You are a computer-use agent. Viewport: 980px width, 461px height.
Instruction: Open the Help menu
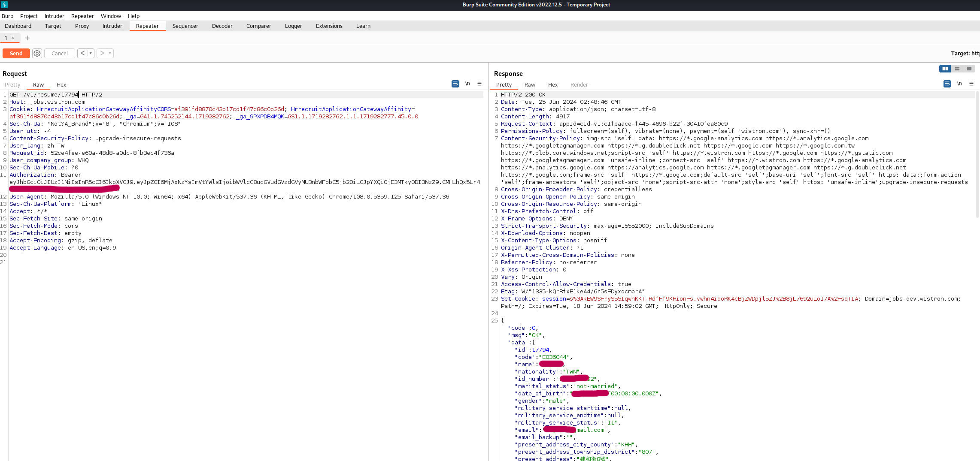coord(134,16)
